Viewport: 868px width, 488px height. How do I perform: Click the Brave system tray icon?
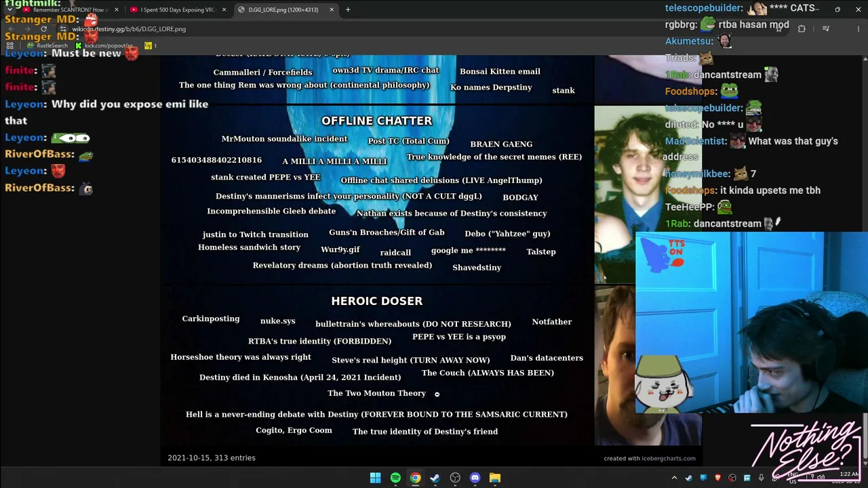pyautogui.click(x=717, y=478)
